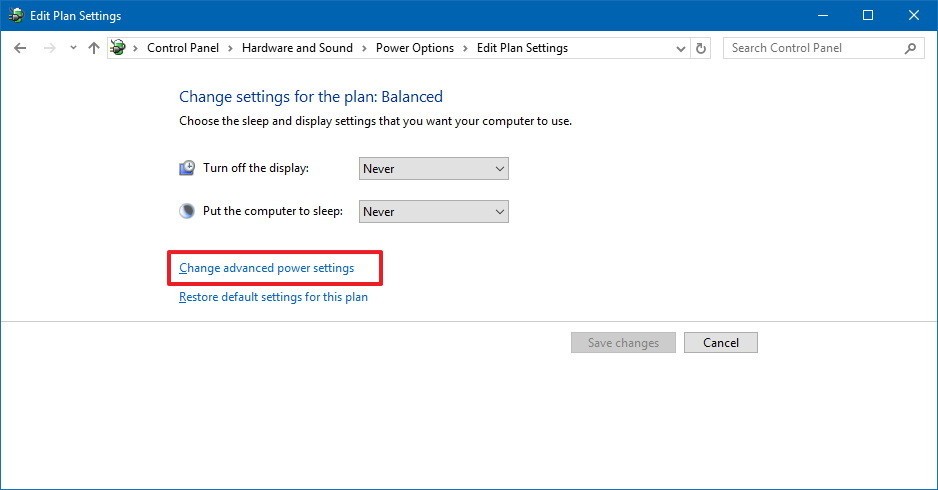The width and height of the screenshot is (938, 490).
Task: Go up one level with Up arrow
Action: [x=93, y=48]
